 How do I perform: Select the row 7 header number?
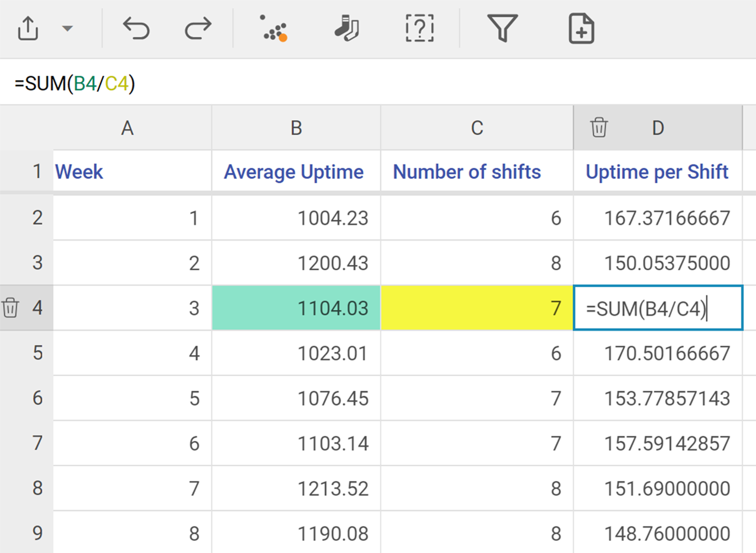click(37, 443)
